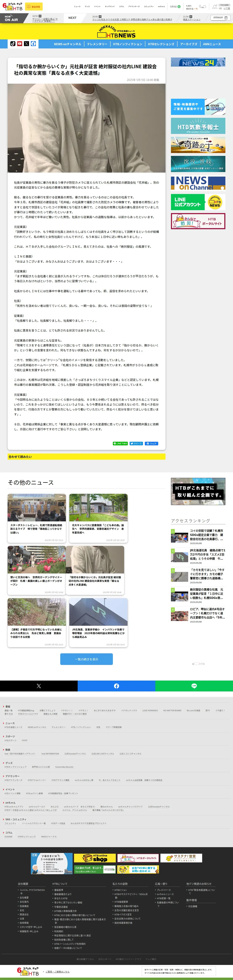
Task: Open the Hokkaido NEWS 24 banner
Action: [x=198, y=62]
